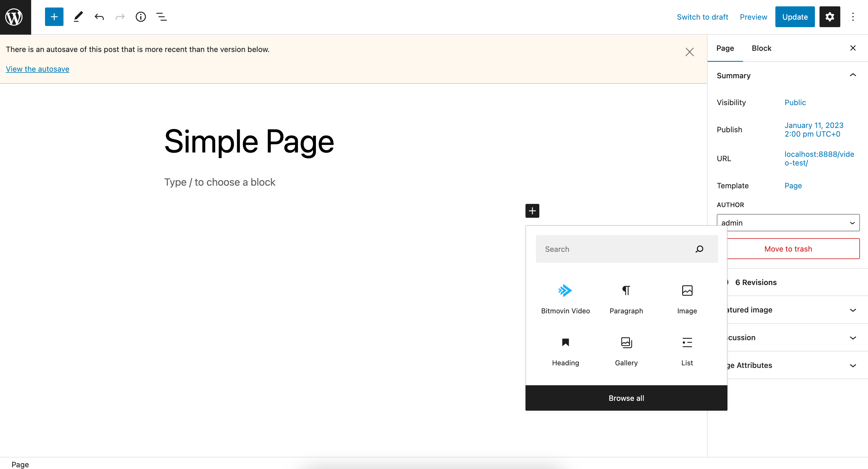Image resolution: width=868 pixels, height=469 pixels.
Task: Switch to the Block tab
Action: click(x=761, y=48)
